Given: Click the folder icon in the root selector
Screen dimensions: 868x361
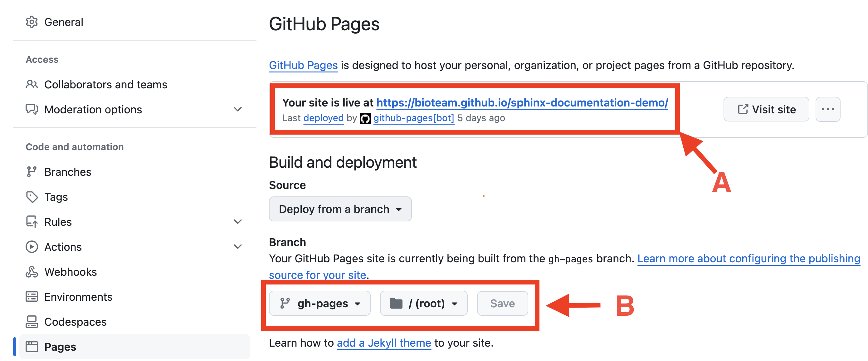Looking at the screenshot, I should click(396, 303).
